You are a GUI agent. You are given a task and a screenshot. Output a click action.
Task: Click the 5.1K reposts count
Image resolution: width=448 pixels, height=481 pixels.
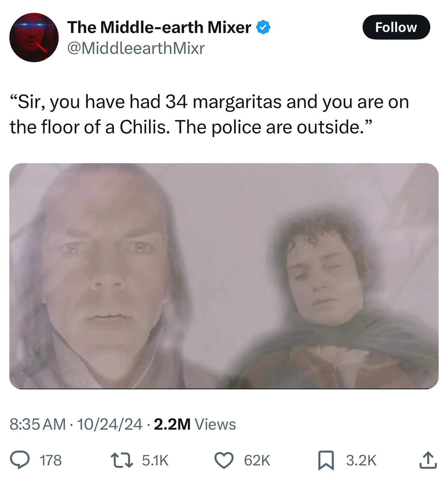[155, 460]
